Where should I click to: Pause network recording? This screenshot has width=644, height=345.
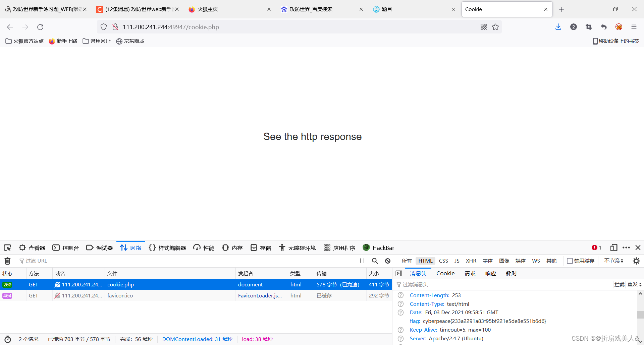(362, 261)
